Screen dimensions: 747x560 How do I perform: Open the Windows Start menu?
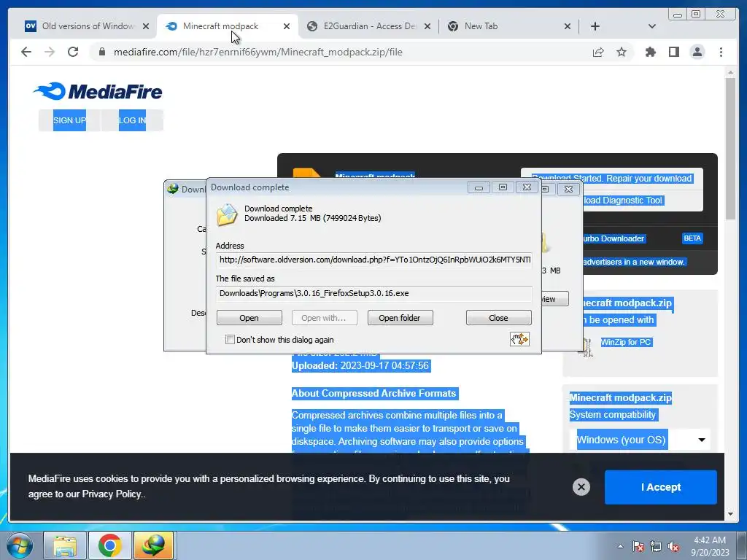tap(19, 545)
